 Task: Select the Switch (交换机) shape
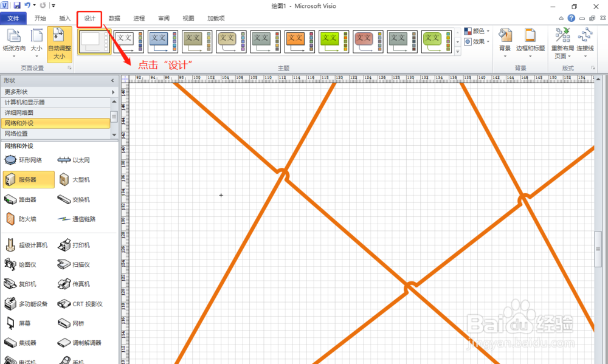click(x=74, y=200)
